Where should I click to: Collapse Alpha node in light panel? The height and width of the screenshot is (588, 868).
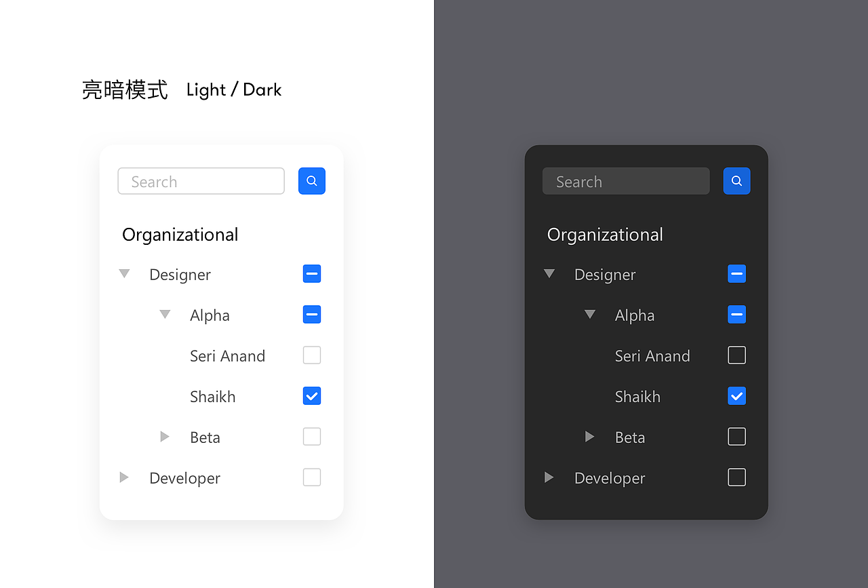coord(165,315)
